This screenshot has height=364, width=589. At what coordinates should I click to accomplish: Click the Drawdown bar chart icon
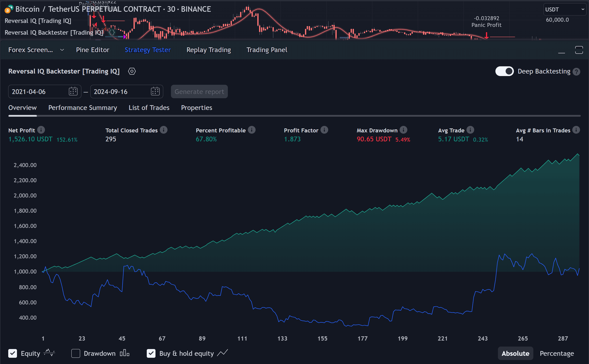[x=125, y=353]
